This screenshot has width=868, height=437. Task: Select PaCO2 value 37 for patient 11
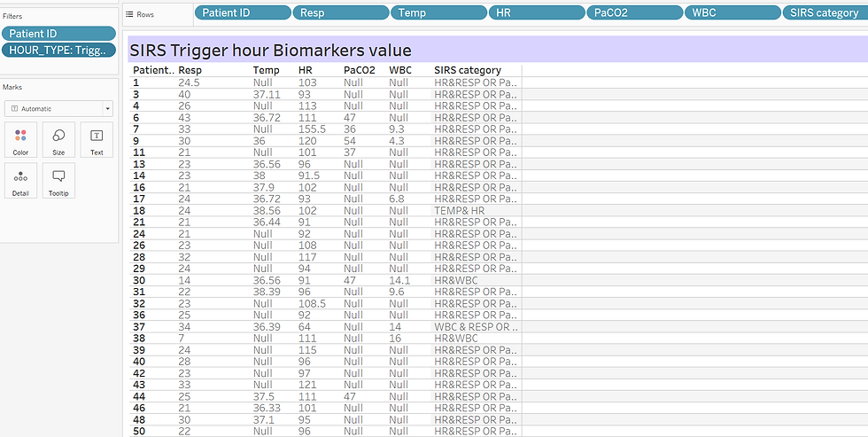tap(350, 152)
